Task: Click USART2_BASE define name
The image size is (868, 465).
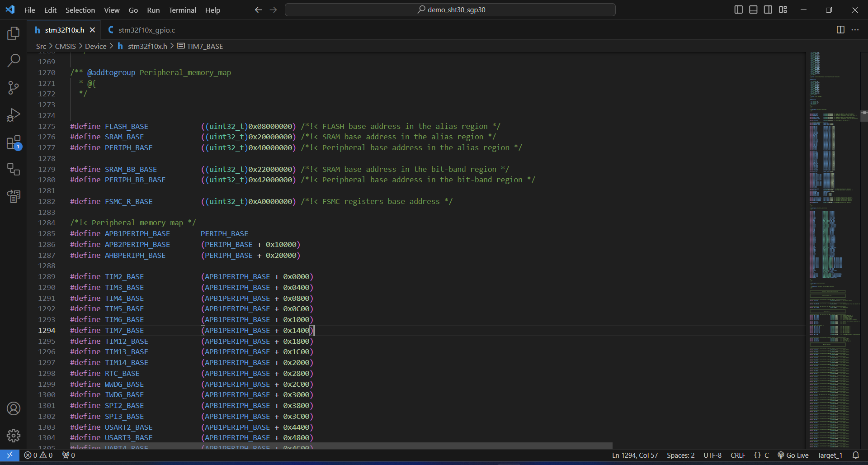Action: (x=129, y=427)
